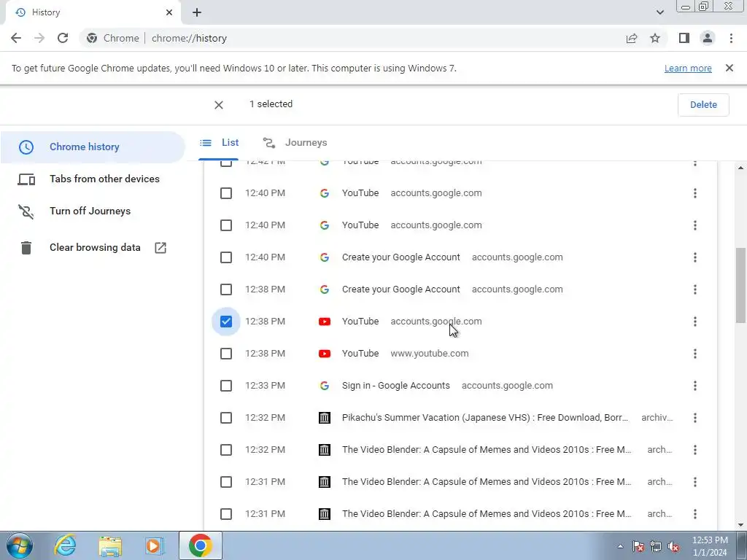Image resolution: width=747 pixels, height=560 pixels.
Task: Click the history list scrollbar thumb
Action: pos(741,285)
